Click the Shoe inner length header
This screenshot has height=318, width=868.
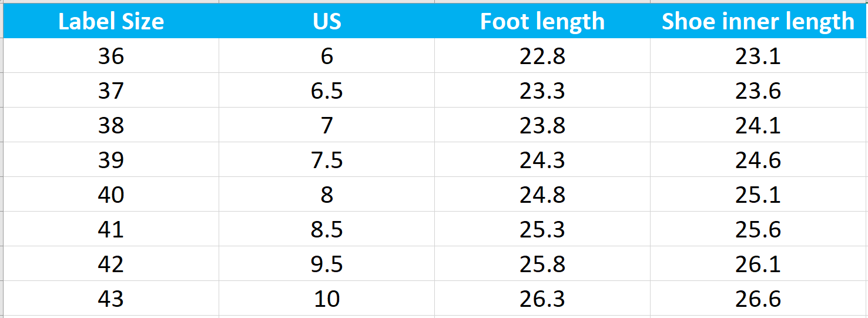[x=758, y=22]
